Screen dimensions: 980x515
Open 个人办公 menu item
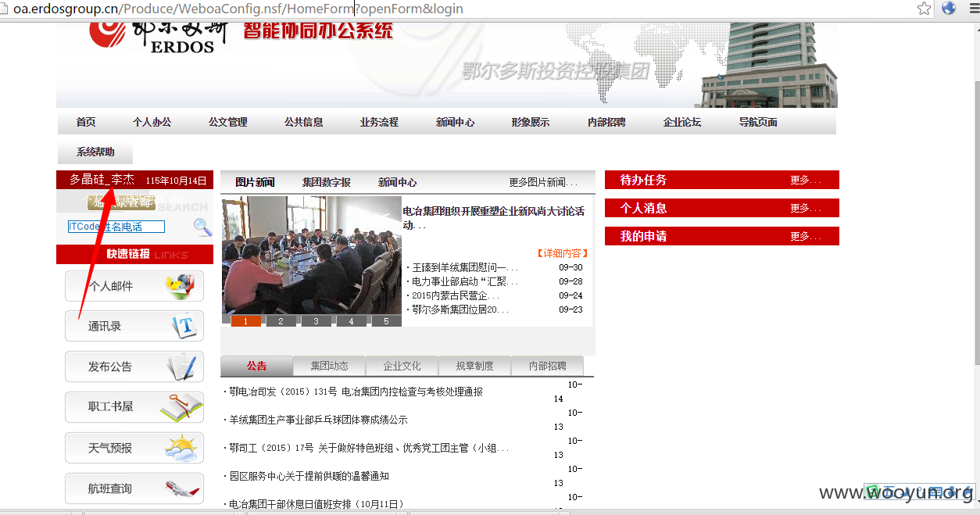click(152, 122)
